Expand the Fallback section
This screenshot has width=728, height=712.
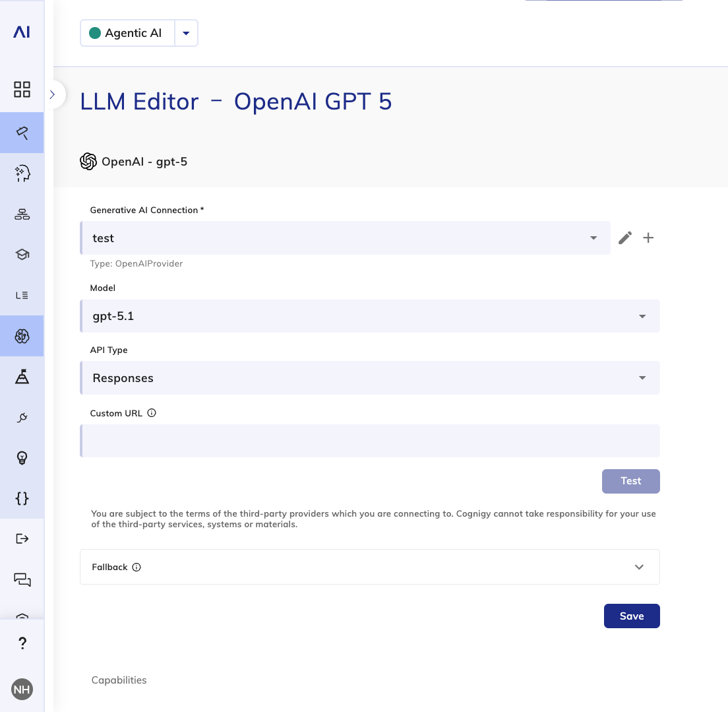click(x=369, y=567)
